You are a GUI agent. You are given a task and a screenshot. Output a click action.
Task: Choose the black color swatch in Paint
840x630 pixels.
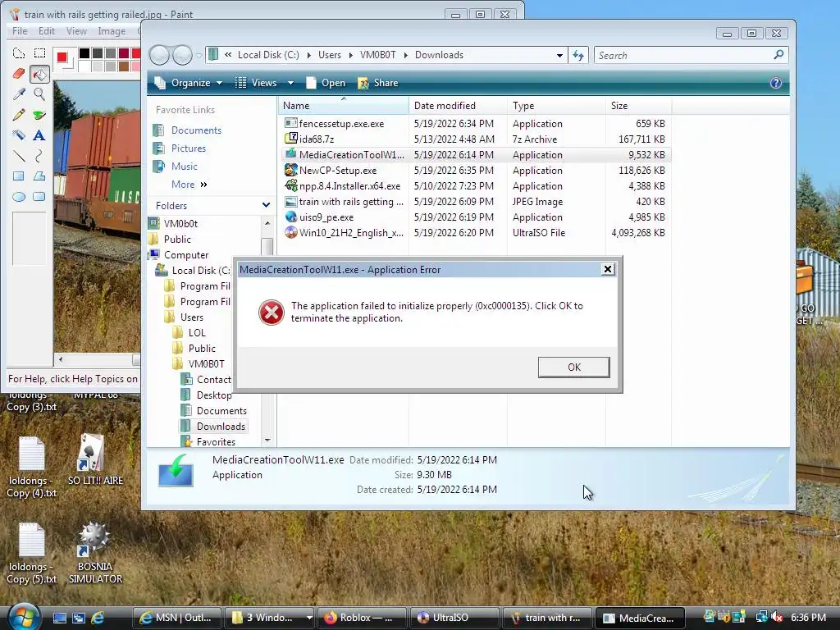(84, 53)
